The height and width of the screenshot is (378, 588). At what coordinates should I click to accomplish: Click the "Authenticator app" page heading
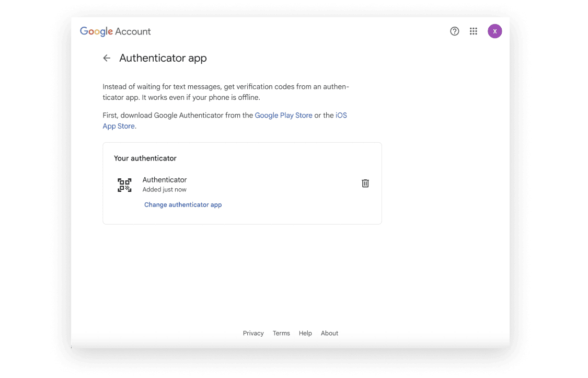click(x=163, y=58)
